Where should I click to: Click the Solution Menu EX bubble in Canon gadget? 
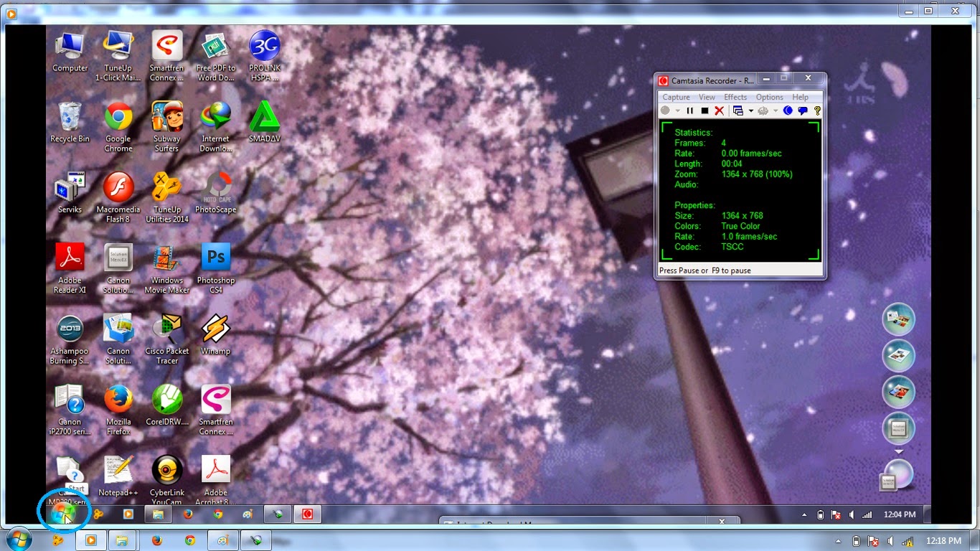[x=898, y=428]
